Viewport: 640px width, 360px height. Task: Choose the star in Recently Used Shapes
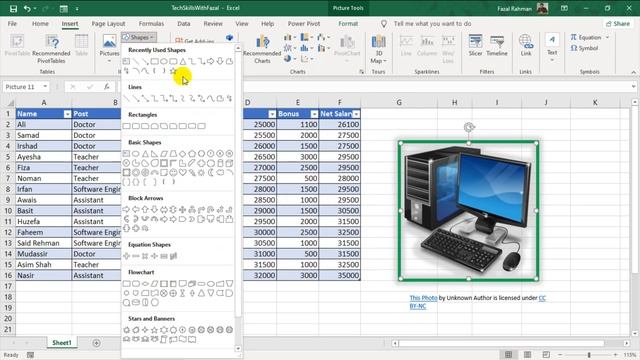[173, 71]
